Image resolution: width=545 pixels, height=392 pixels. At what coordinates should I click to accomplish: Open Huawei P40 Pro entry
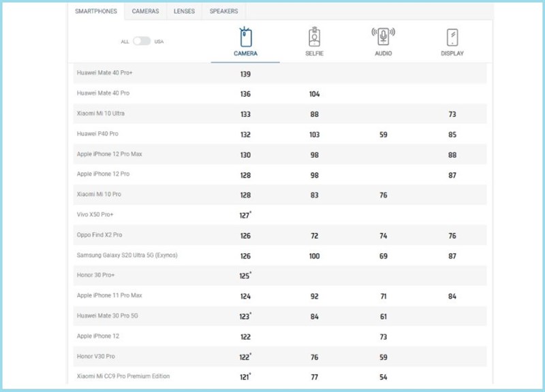97,133
